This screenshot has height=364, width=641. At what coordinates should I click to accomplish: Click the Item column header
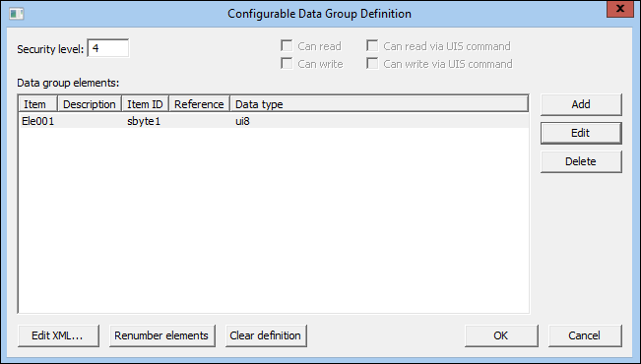(x=38, y=104)
